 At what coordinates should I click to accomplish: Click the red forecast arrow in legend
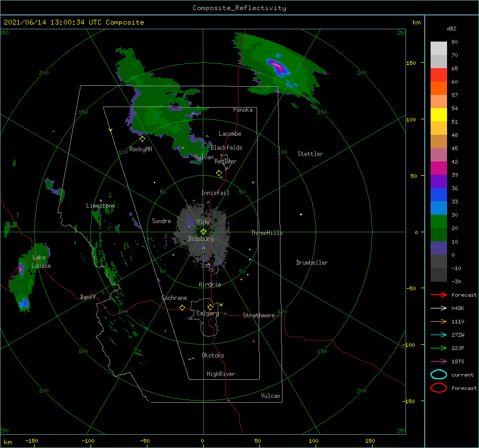(439, 295)
